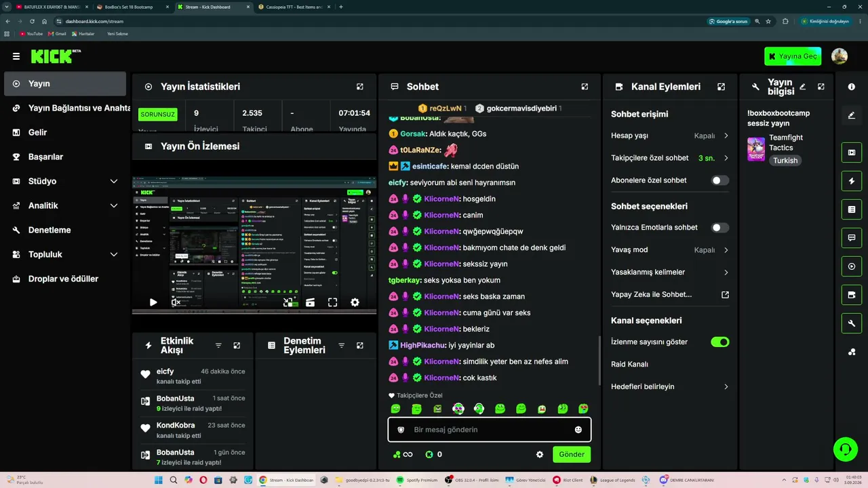Filter the Denetim Eylemleri list
868x488 pixels.
tap(341, 346)
